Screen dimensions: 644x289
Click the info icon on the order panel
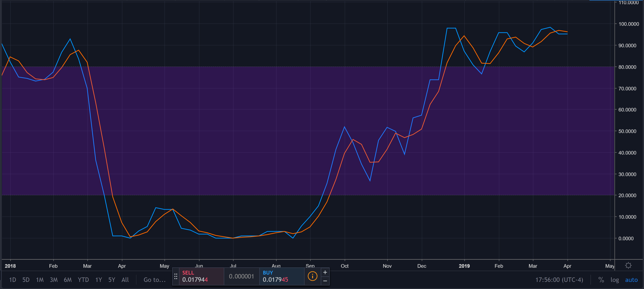(x=312, y=276)
